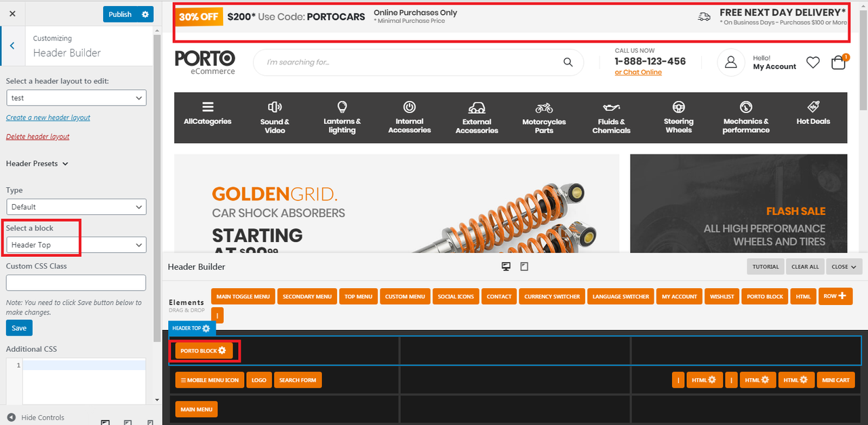Select the Sound & Video speaker icon
868x425 pixels.
pos(275,107)
